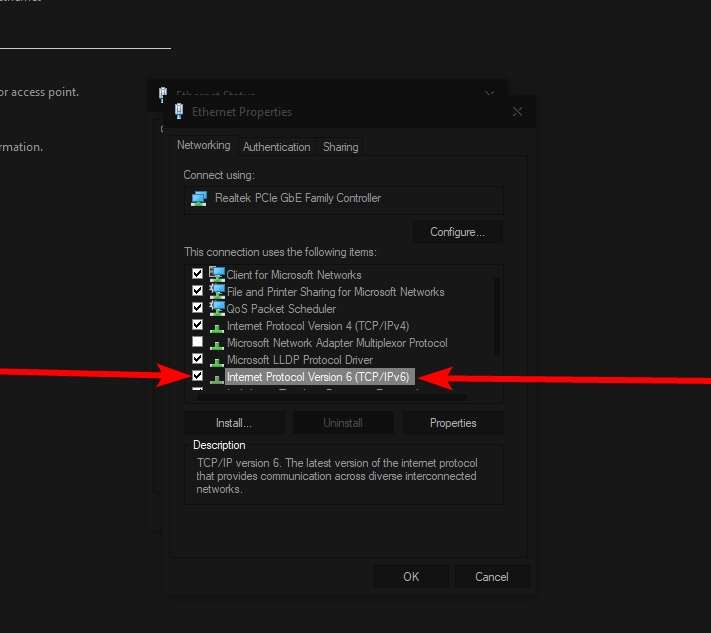
Task: Open Properties for the selected item
Action: [453, 423]
